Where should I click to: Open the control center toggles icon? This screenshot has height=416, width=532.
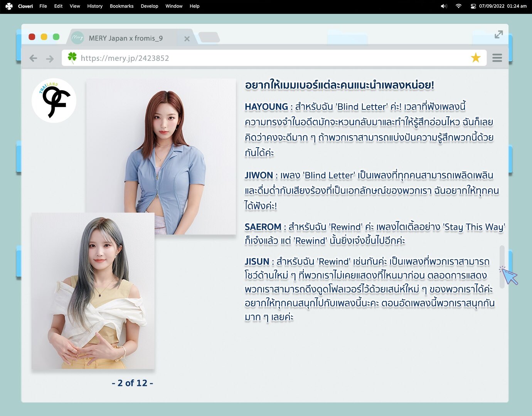473,6
